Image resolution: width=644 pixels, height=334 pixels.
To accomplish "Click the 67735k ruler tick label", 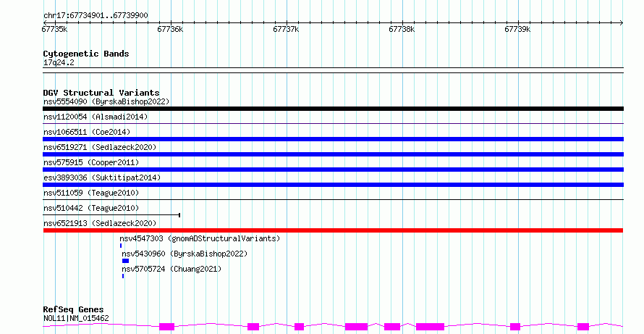I will [54, 29].
